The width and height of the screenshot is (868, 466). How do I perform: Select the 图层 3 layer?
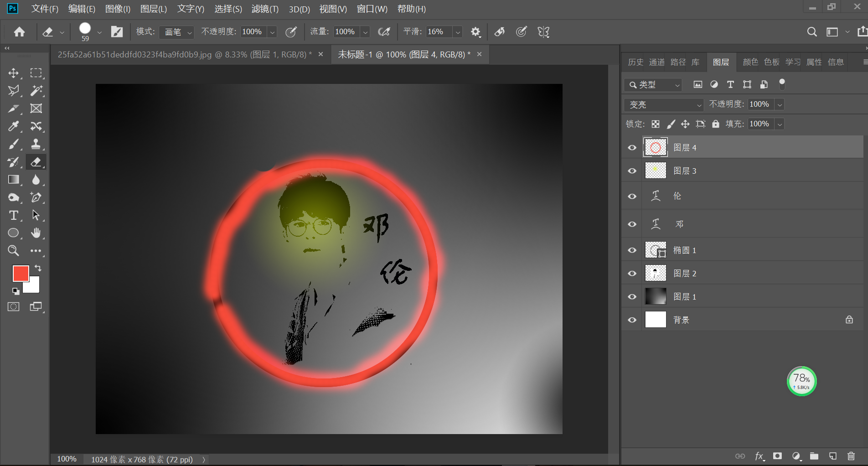707,171
